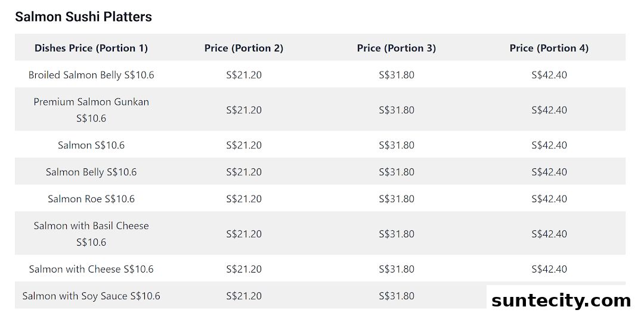Click the Salmon with Soy Sauce cell

click(x=91, y=296)
